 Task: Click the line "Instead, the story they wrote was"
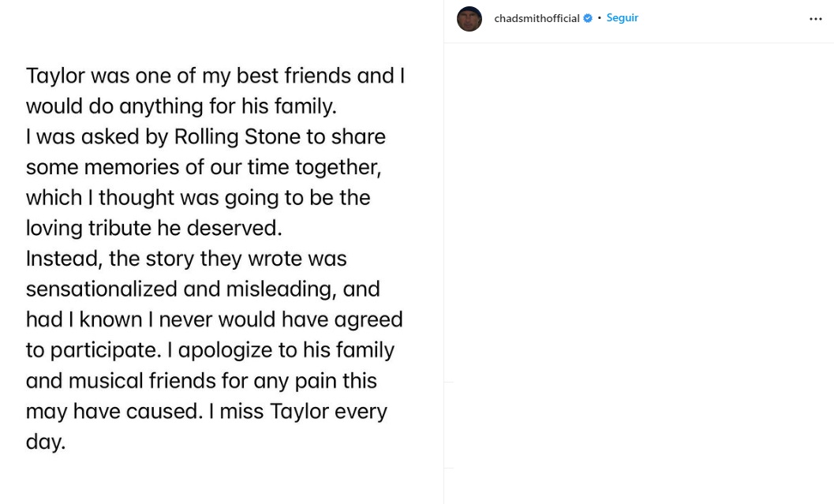coord(186,259)
